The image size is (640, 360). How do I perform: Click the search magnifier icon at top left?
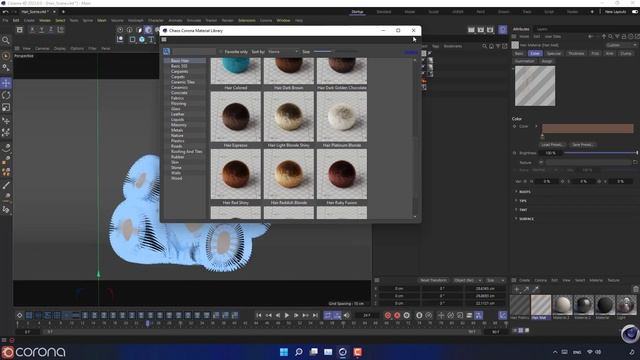click(6, 40)
